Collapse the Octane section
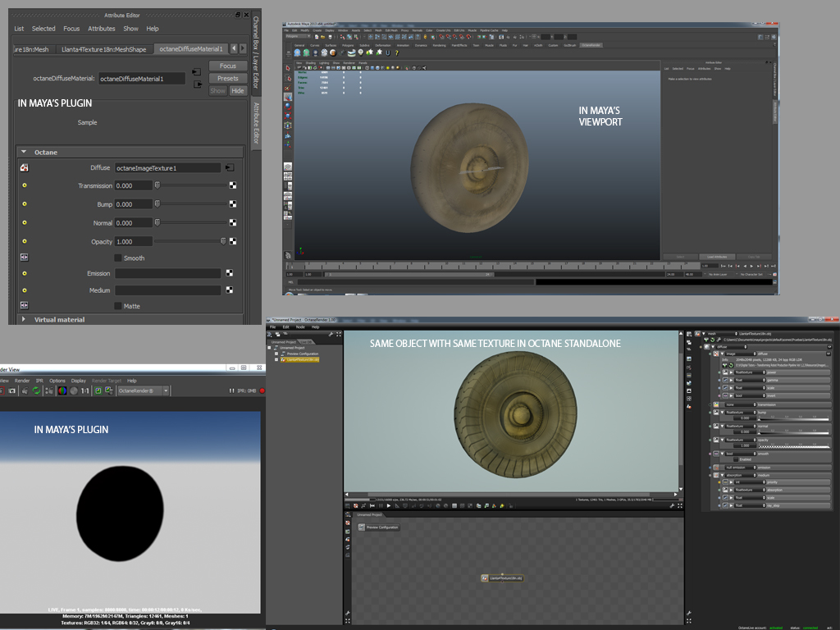The image size is (840, 630). click(x=24, y=152)
